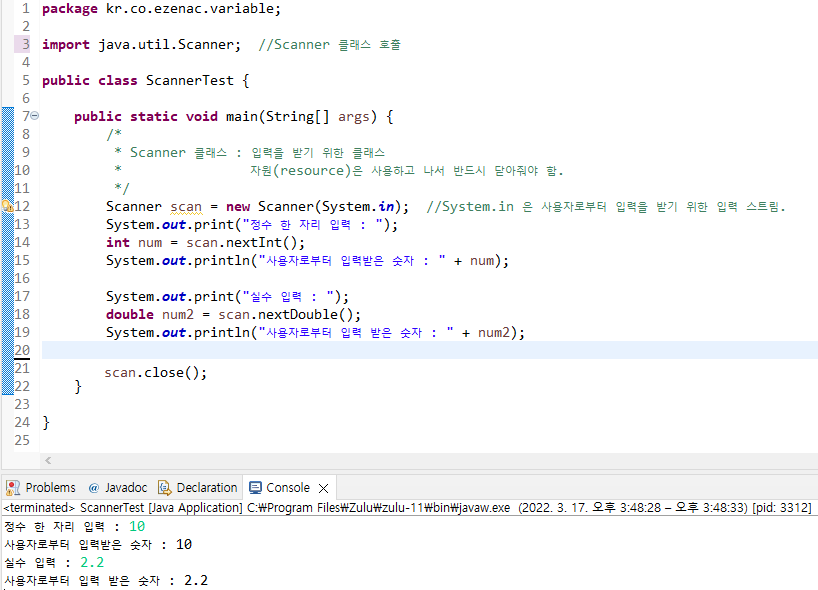818x590 pixels.
Task: Click line number 25 in the gutter
Action: (x=22, y=440)
